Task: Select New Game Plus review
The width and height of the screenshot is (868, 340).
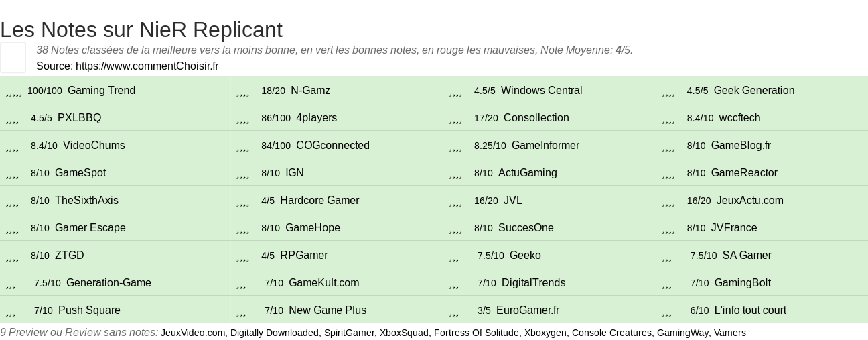Action: (x=328, y=310)
